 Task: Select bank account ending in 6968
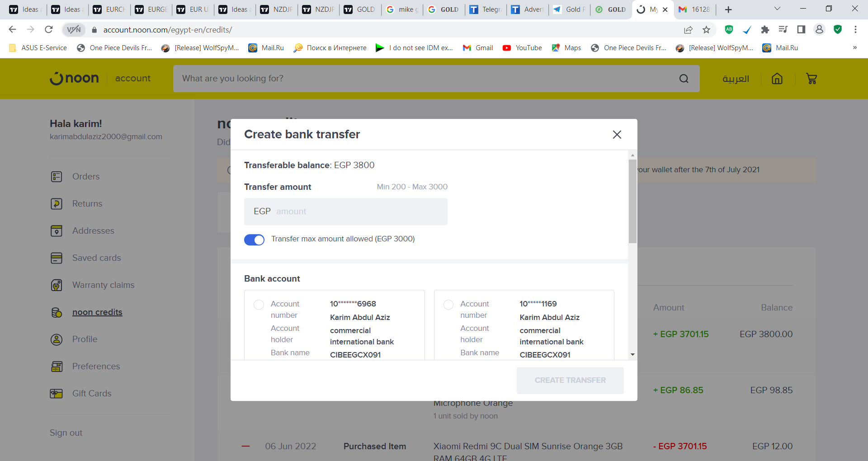pos(259,305)
